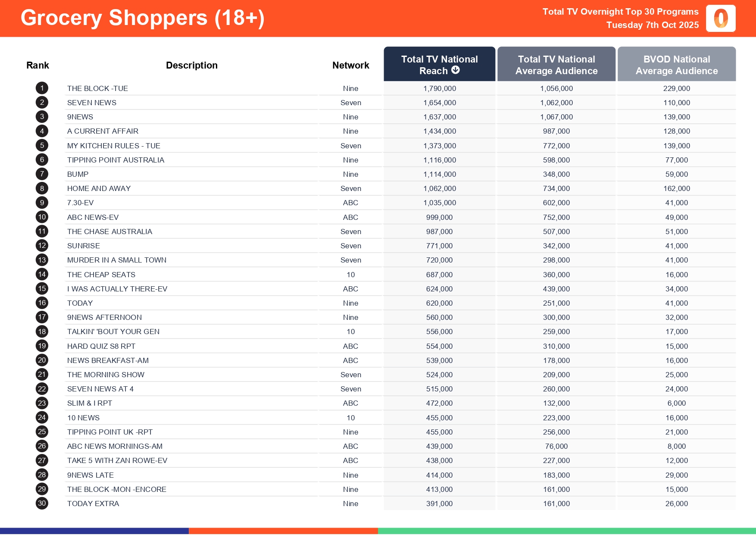Click the blue segment of bottom bar
The width and height of the screenshot is (756, 535).
pyautogui.click(x=94, y=531)
